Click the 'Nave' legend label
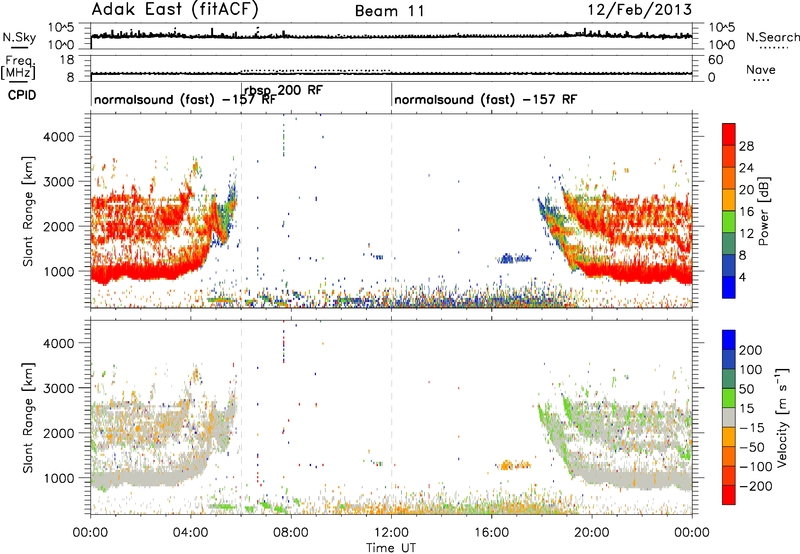 coord(761,69)
